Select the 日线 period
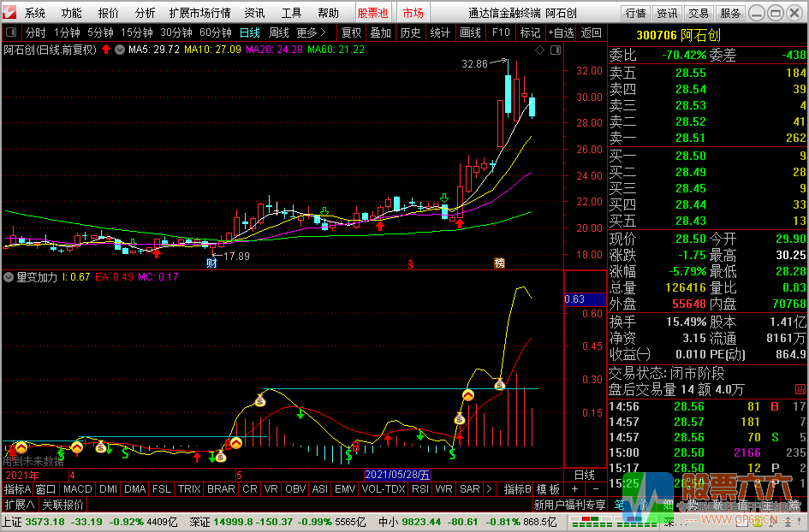This screenshot has height=532, width=809. [250, 33]
